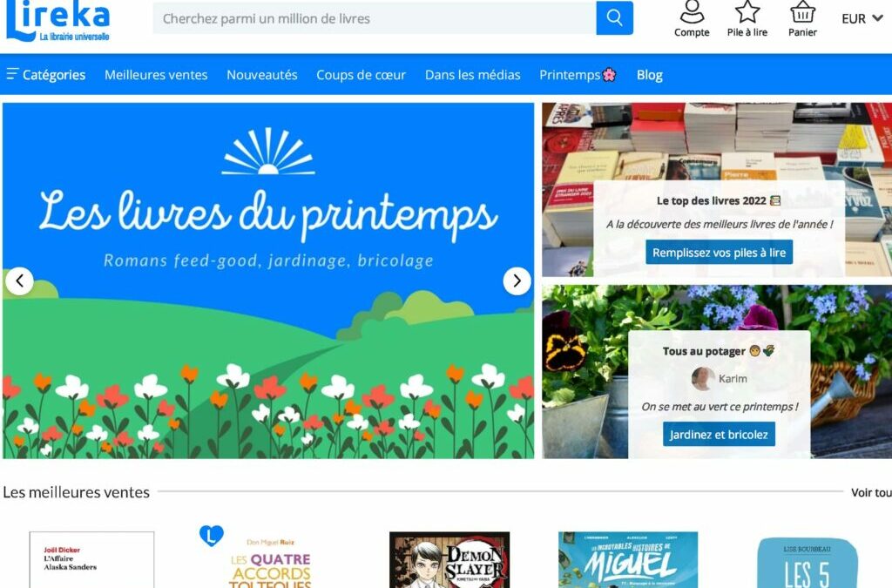Click the Lireka logo
This screenshot has width=892, height=588.
pos(57,21)
